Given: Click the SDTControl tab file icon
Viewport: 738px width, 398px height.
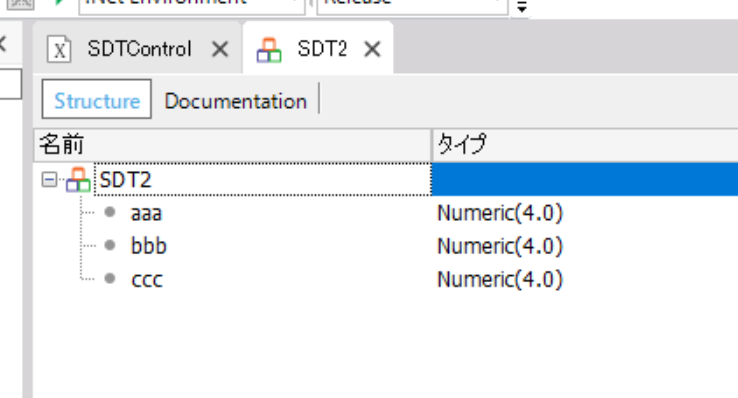Looking at the screenshot, I should click(x=59, y=49).
